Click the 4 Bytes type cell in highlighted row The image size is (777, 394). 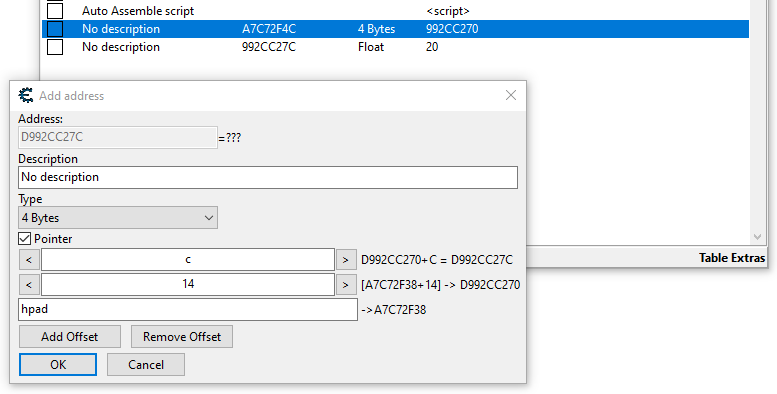tap(376, 29)
